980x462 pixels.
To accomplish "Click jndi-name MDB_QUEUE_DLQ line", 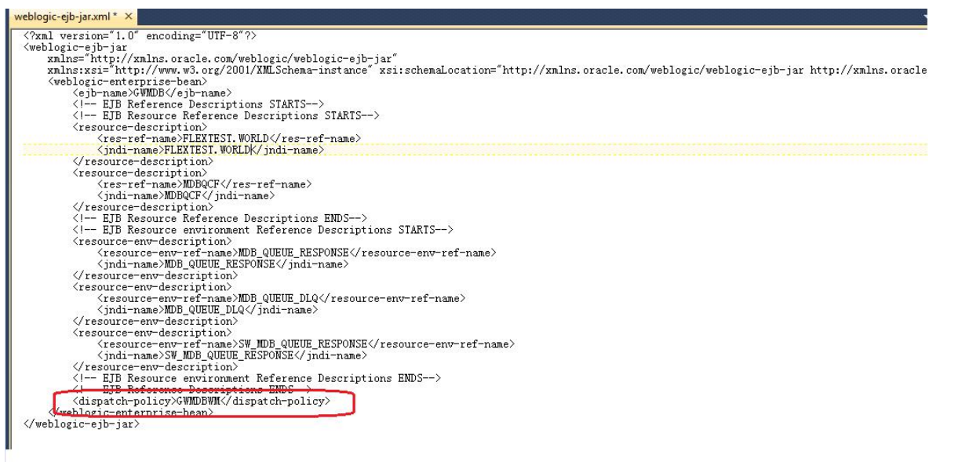I will tap(207, 310).
